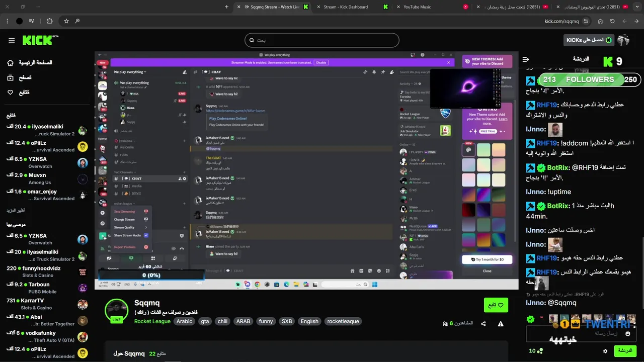Click the SXB tag
Image resolution: width=644 pixels, height=362 pixels.
[287, 321]
